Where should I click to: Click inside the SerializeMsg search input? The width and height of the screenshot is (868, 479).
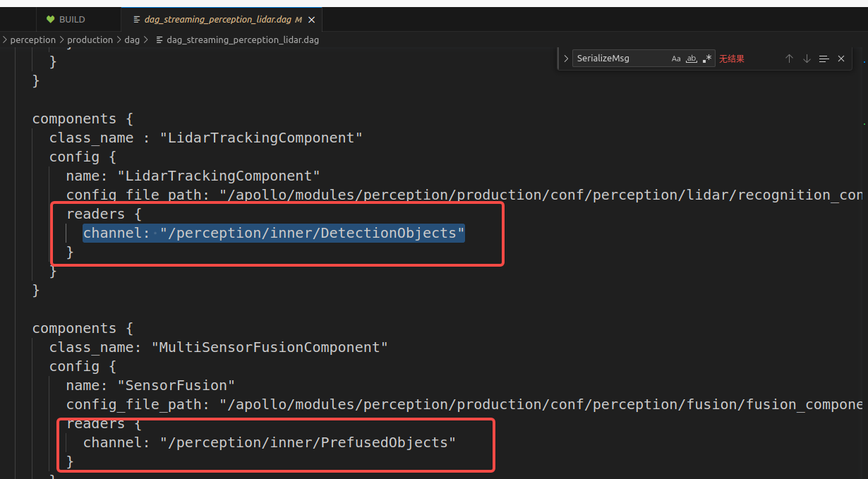[x=614, y=59]
